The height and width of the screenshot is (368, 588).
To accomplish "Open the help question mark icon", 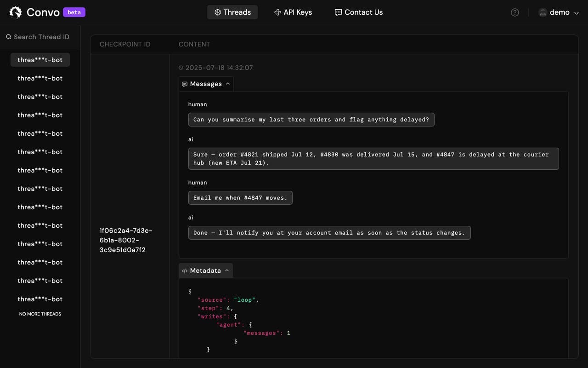I will [515, 12].
